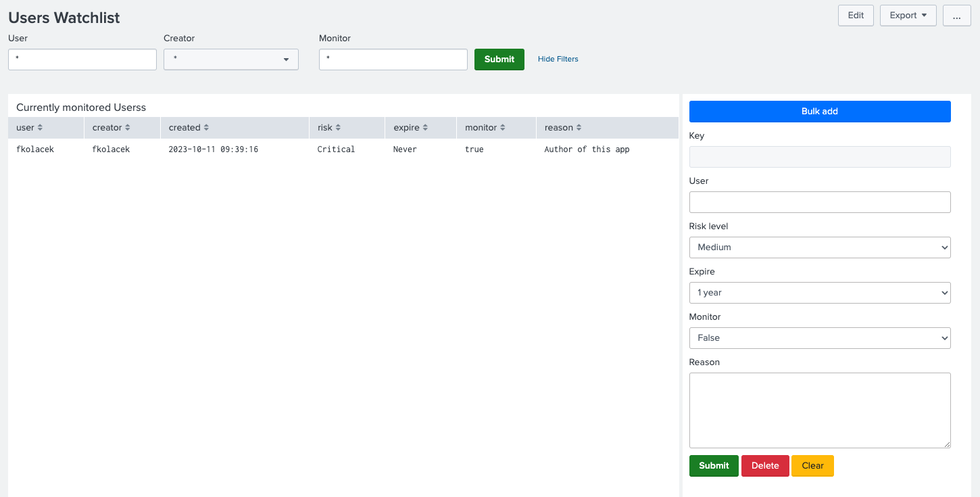Open the Export dropdown menu
The image size is (980, 497).
pyautogui.click(x=908, y=16)
